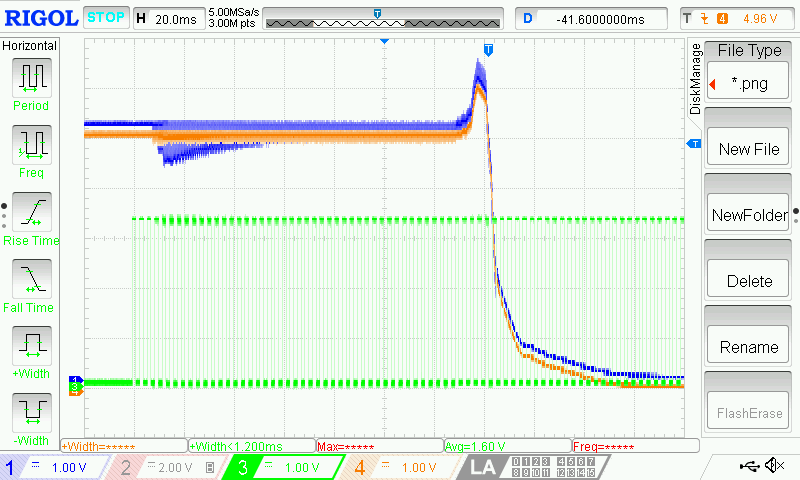Select the Freq measurement icon
Image resolution: width=800 pixels, height=480 pixels.
click(x=30, y=146)
